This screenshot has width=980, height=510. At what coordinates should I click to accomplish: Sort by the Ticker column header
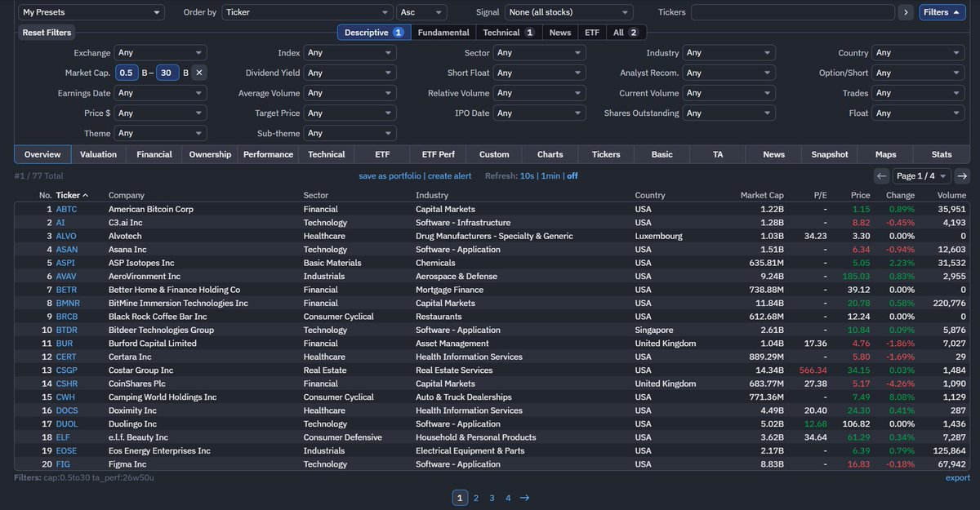[72, 196]
